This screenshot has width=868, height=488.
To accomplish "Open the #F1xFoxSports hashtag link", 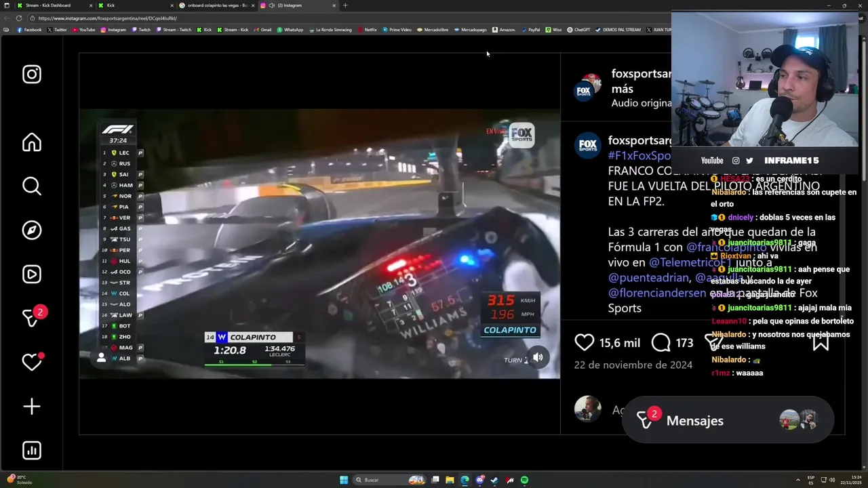I will click(639, 156).
